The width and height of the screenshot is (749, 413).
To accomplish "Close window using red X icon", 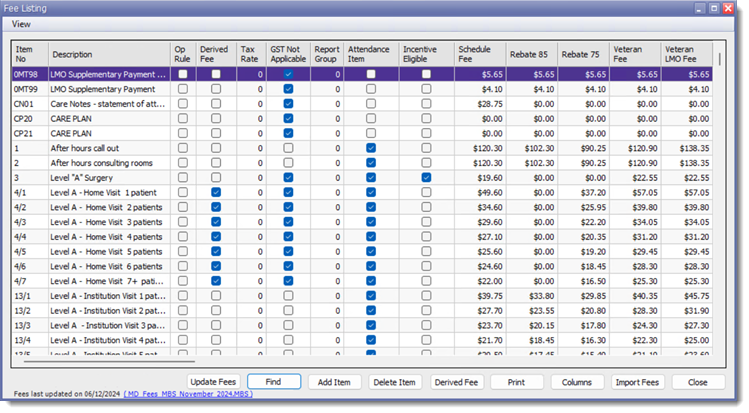I will tap(729, 7).
